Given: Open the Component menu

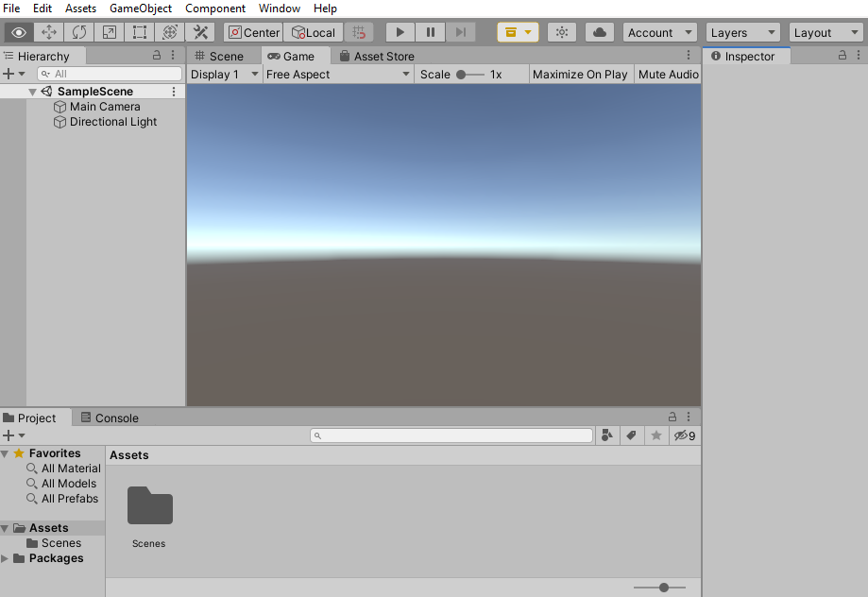Looking at the screenshot, I should pyautogui.click(x=215, y=9).
